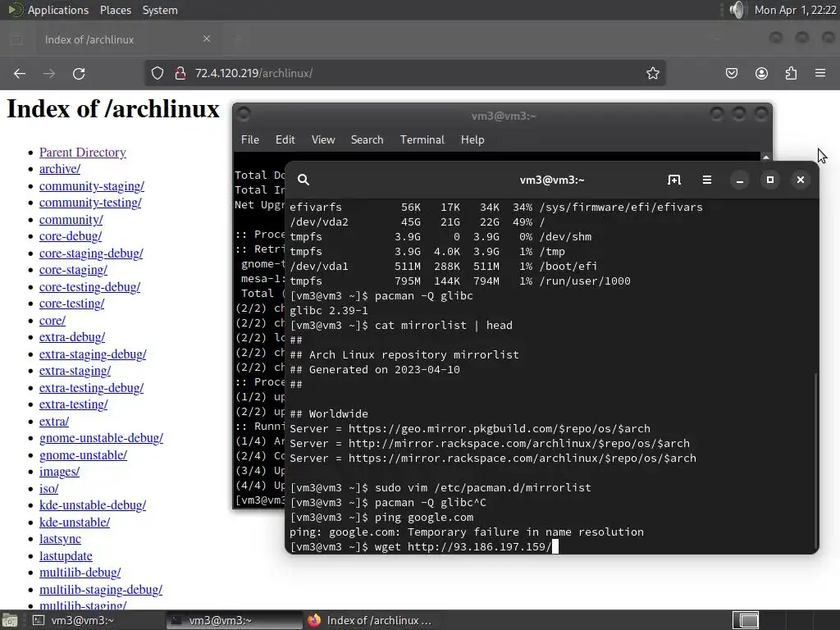The image size is (840, 630).
Task: Bookmark this page with the star icon
Action: 652,73
